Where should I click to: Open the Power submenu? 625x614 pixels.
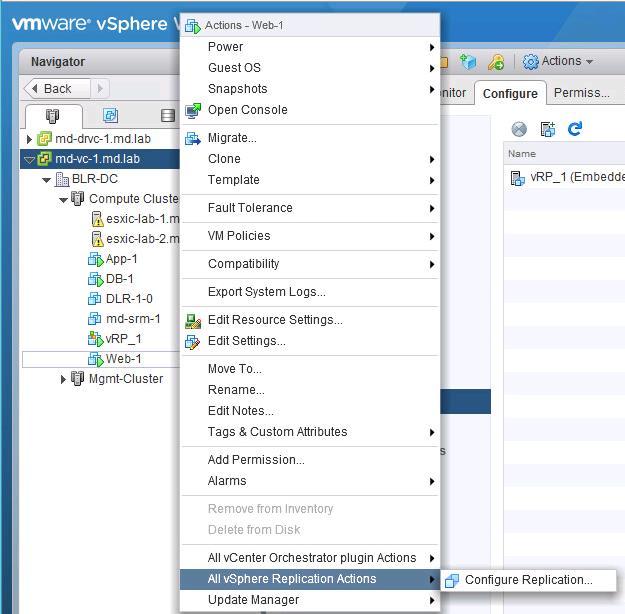pyautogui.click(x=310, y=47)
